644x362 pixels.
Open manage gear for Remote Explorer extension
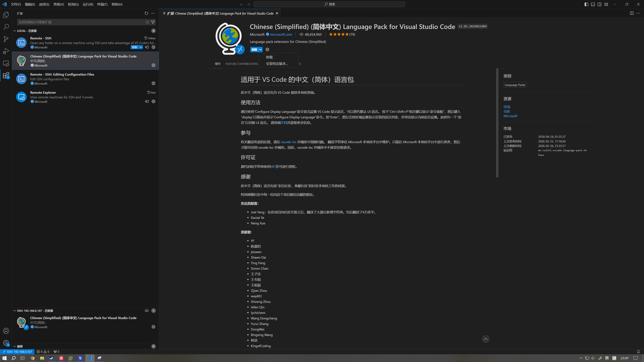point(153,101)
